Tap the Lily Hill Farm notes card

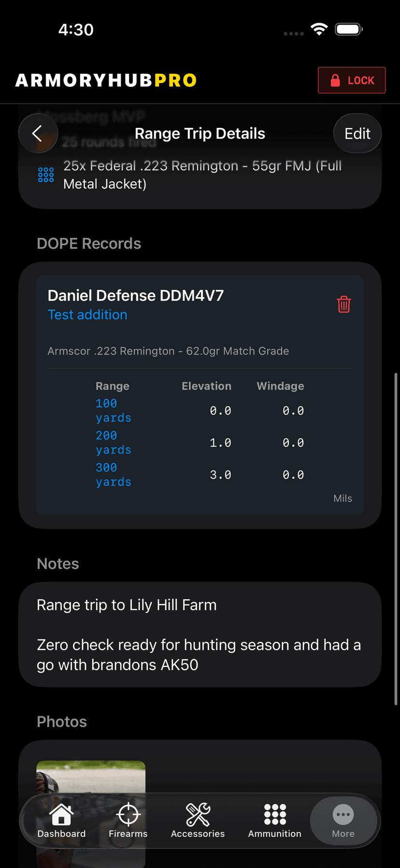click(200, 634)
